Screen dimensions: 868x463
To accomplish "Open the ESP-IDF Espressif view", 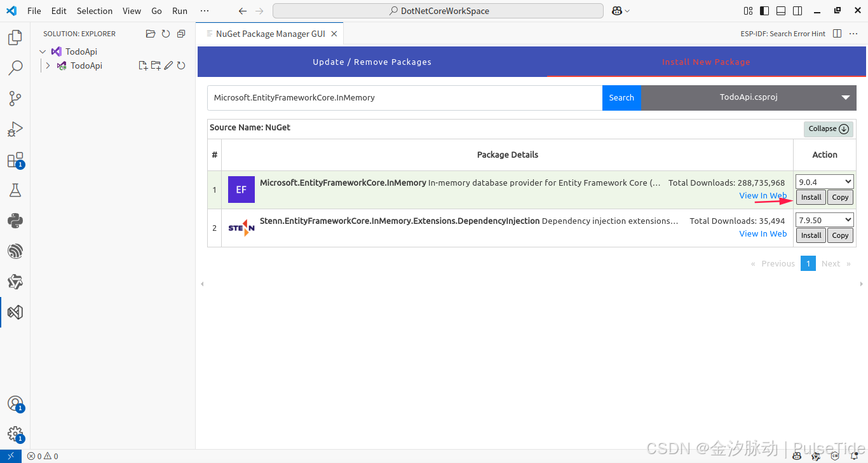I will pos(15,251).
